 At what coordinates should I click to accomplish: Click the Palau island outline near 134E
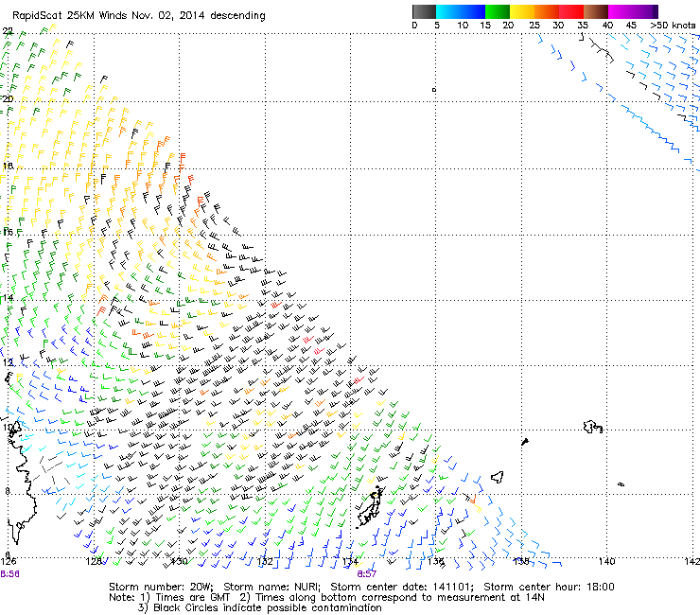(370, 508)
